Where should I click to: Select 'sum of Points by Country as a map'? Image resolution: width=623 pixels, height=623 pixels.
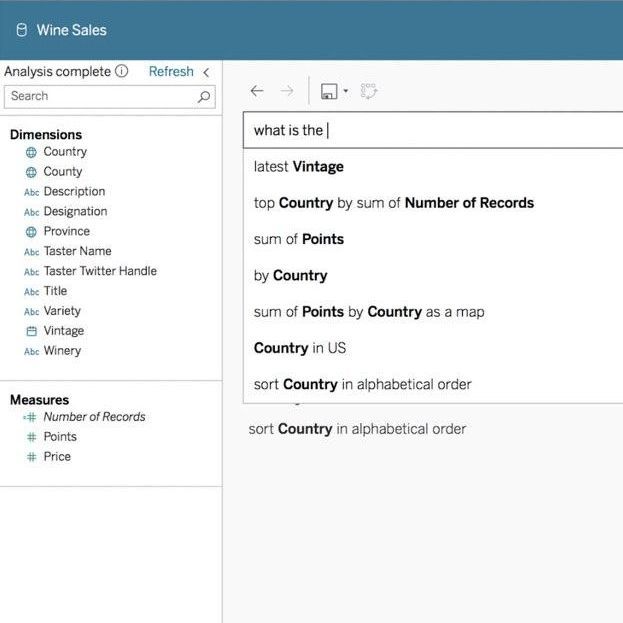point(369,312)
